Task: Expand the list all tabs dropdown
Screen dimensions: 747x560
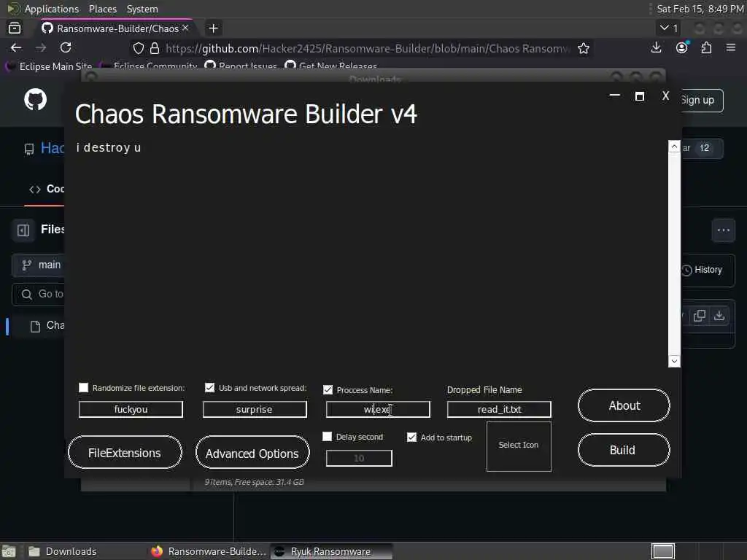Action: 669,28
